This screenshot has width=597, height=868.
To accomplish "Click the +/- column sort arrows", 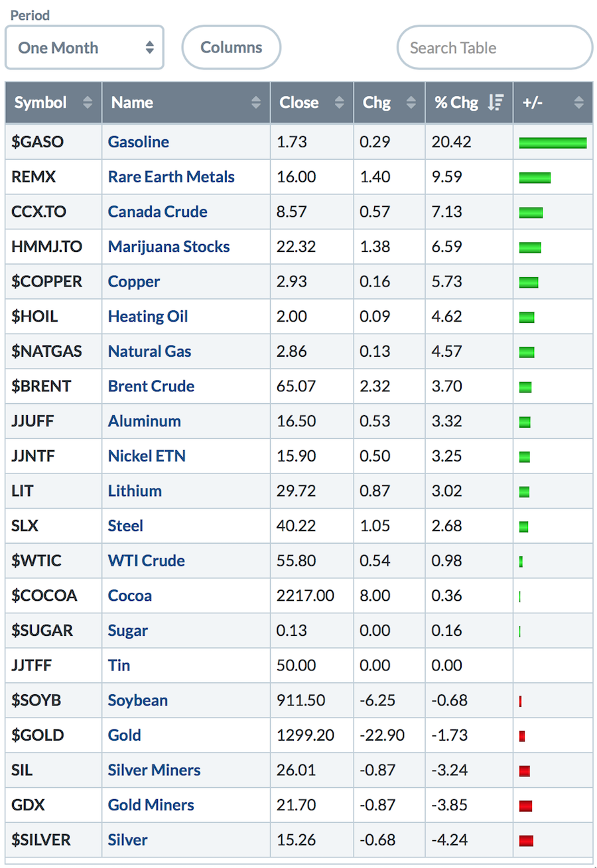I will tap(578, 103).
